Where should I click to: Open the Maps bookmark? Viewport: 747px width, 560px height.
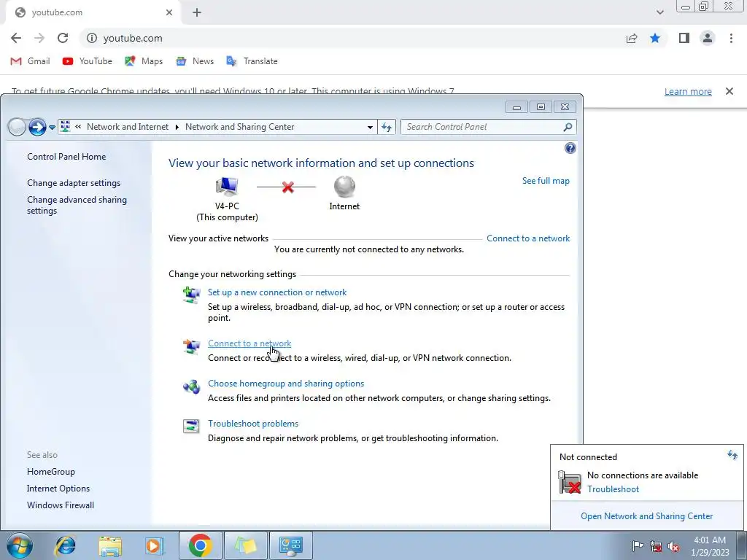(x=144, y=61)
